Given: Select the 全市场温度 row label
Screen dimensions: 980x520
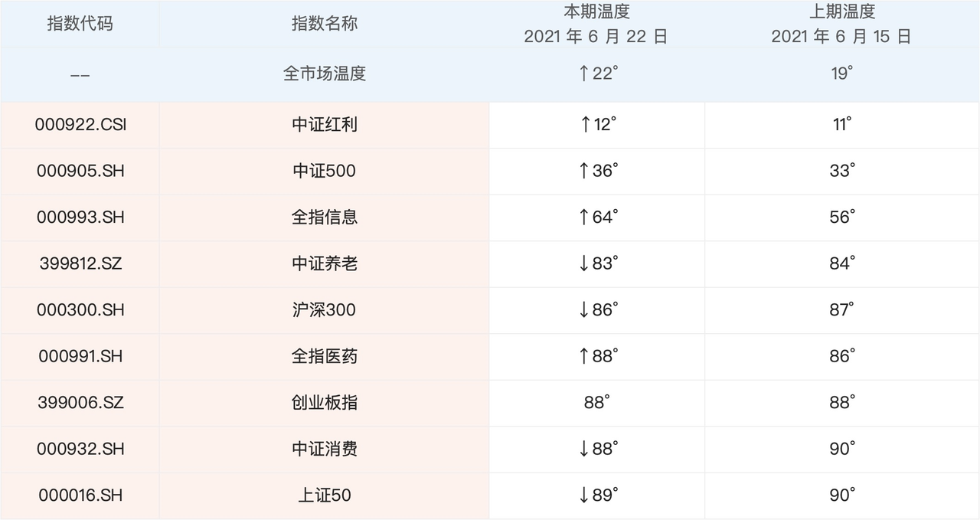Looking at the screenshot, I should pyautogui.click(x=324, y=74).
